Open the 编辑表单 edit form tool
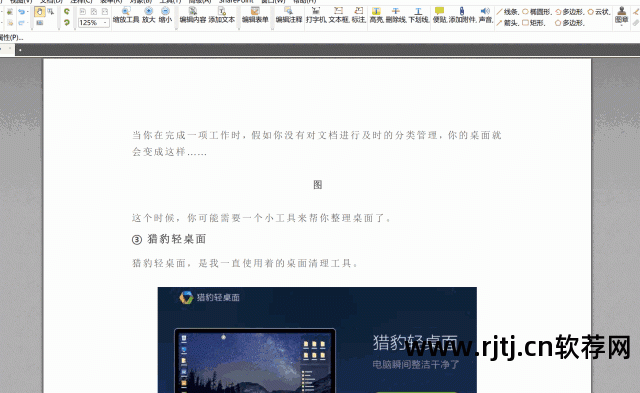 tap(255, 15)
